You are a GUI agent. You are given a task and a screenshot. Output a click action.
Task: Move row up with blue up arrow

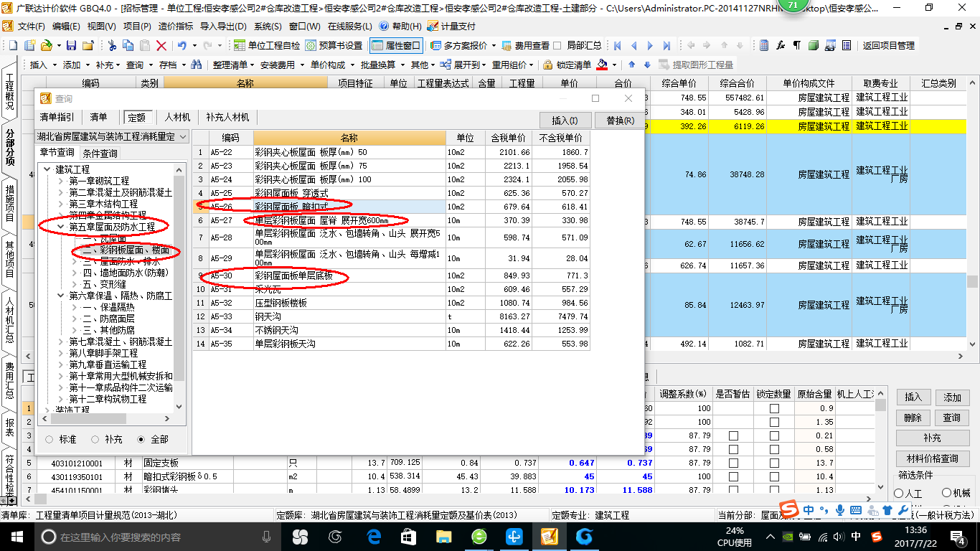pos(633,65)
